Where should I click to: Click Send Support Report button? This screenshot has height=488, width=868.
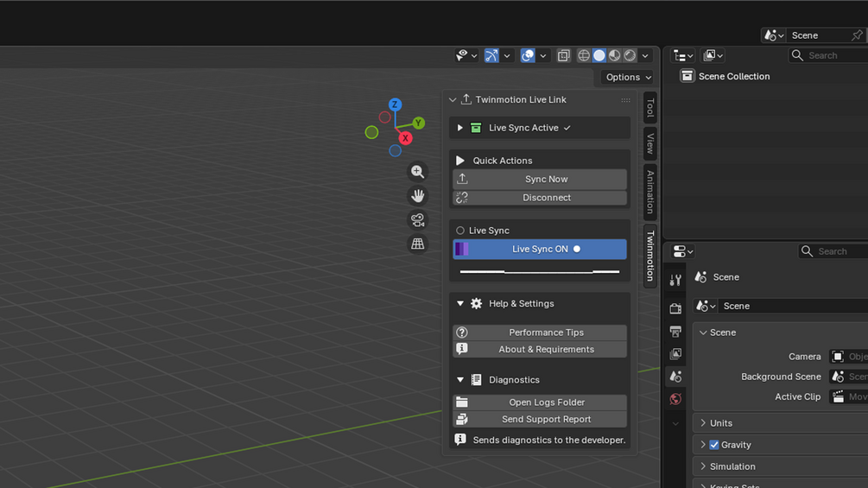[540, 420]
